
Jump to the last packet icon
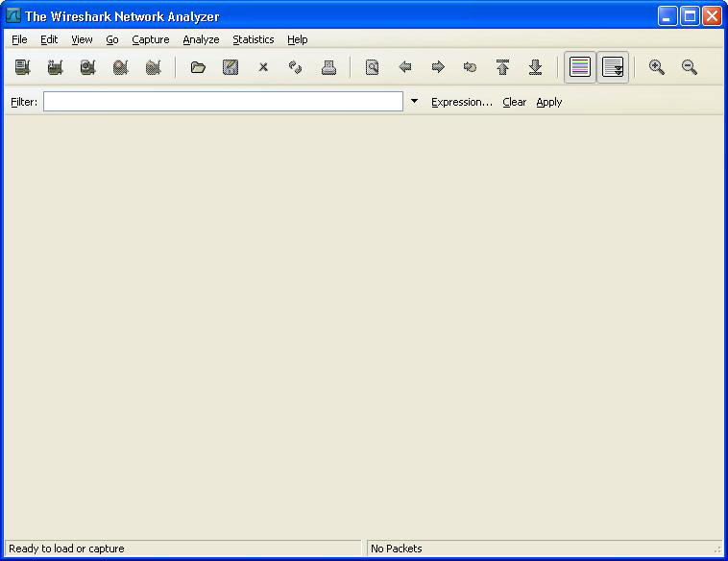click(x=535, y=67)
